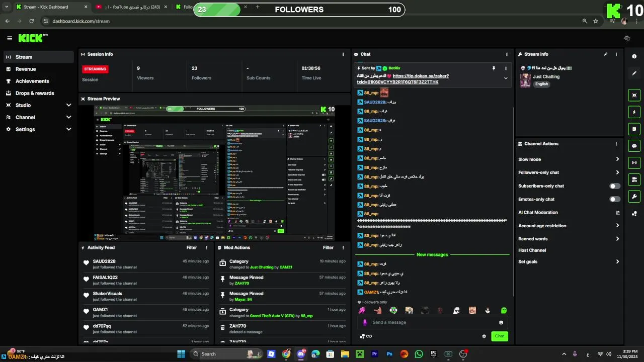Click the Windows Start button
The height and width of the screenshot is (362, 644).
[x=181, y=354]
